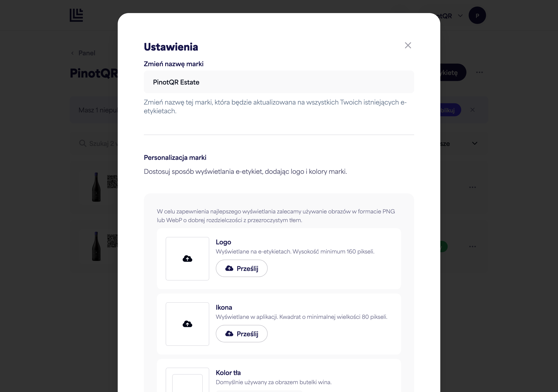Click the first wine QR code

[x=112, y=181]
